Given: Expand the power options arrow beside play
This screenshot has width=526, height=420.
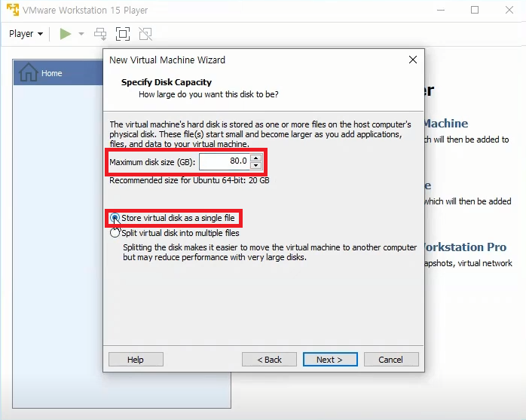Looking at the screenshot, I should (x=81, y=34).
